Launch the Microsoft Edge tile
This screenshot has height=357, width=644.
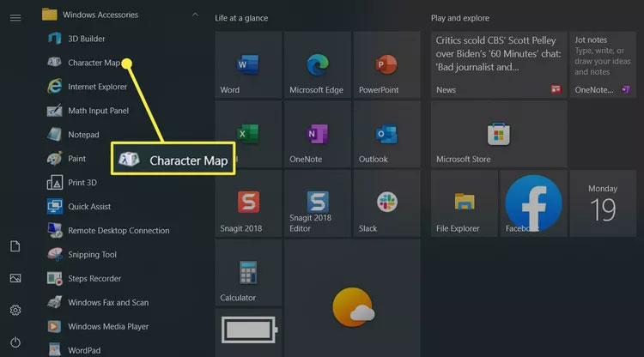pos(318,65)
